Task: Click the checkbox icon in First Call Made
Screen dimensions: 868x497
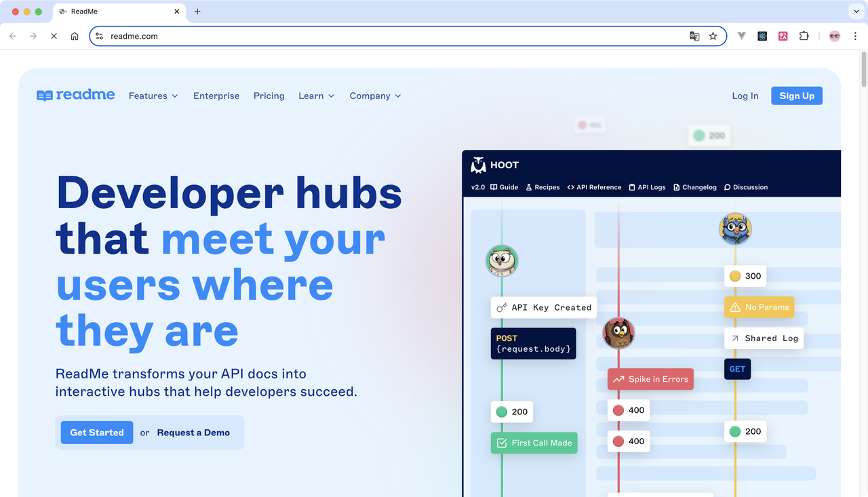Action: click(502, 443)
